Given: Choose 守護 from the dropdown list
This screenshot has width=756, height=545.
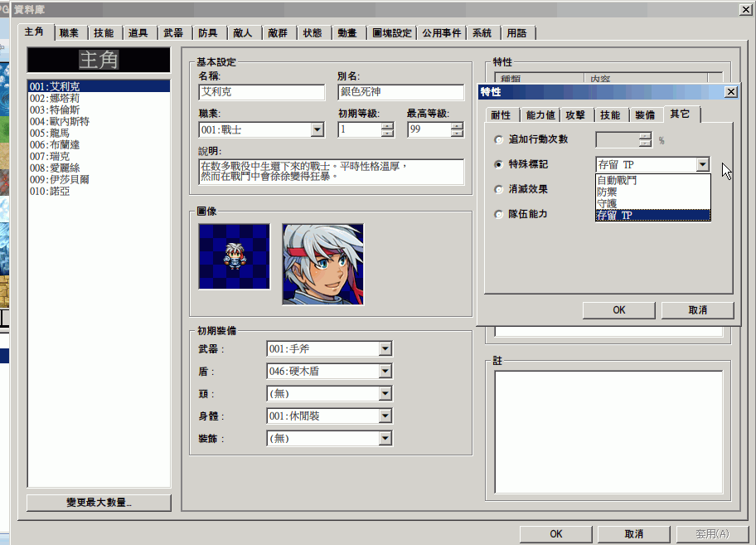Looking at the screenshot, I should pos(653,203).
